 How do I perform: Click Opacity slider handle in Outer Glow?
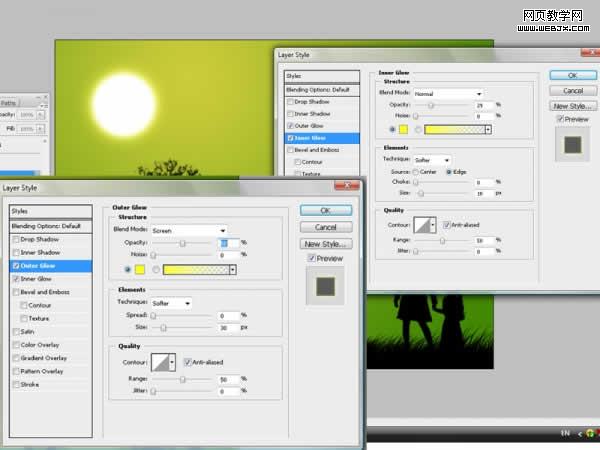183,243
